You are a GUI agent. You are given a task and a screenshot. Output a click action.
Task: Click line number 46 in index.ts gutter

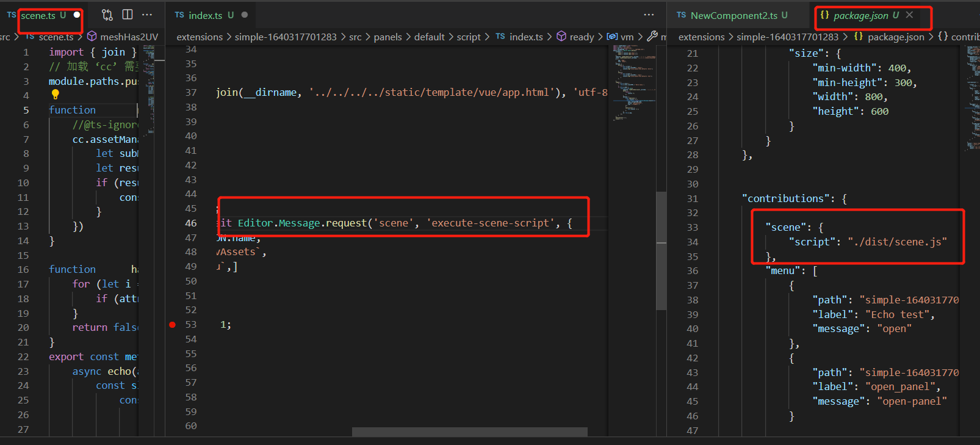coord(191,223)
